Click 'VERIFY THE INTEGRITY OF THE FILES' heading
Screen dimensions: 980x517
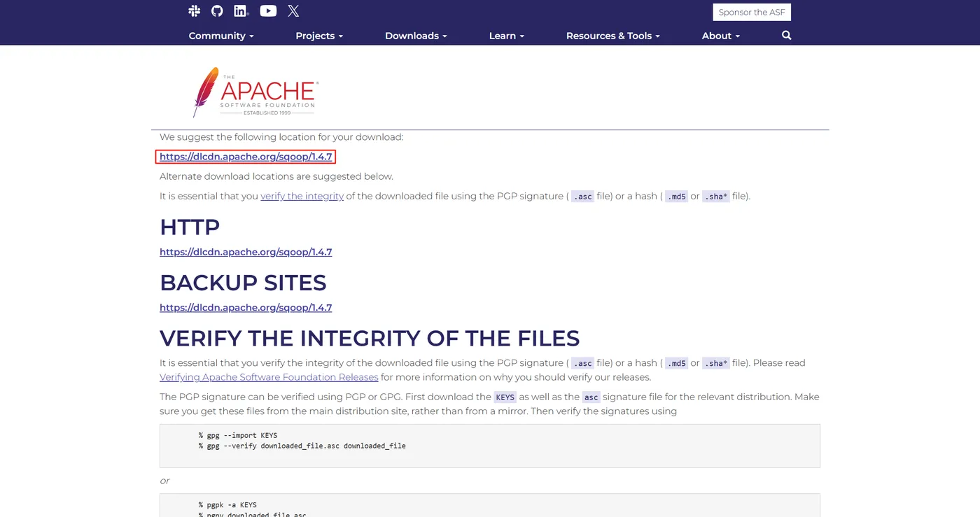pyautogui.click(x=370, y=338)
